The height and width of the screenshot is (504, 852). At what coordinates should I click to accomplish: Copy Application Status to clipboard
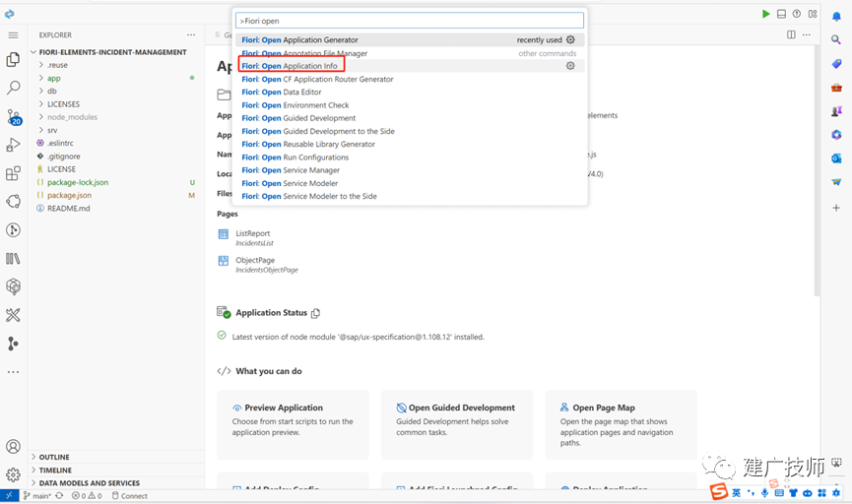[x=316, y=313]
